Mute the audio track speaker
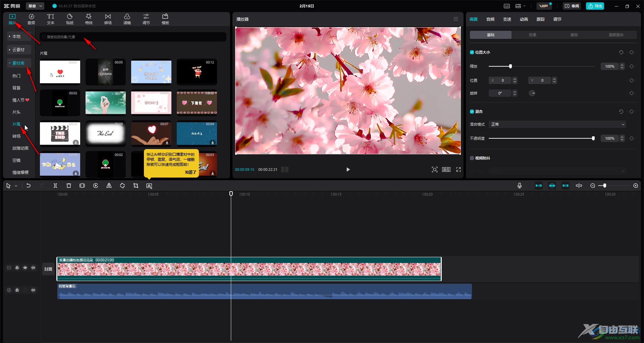Image resolution: width=644 pixels, height=343 pixels. coord(33,290)
